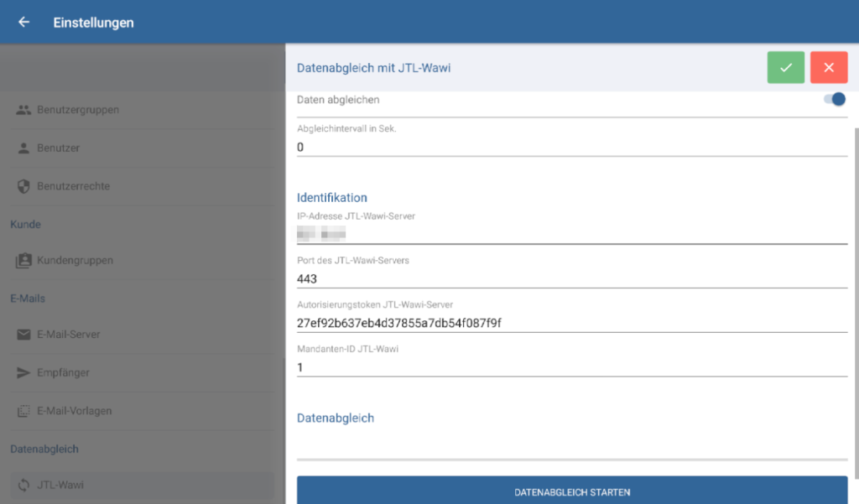Image resolution: width=859 pixels, height=504 pixels.
Task: Select the Empfänger send-arrow icon
Action: 25,372
